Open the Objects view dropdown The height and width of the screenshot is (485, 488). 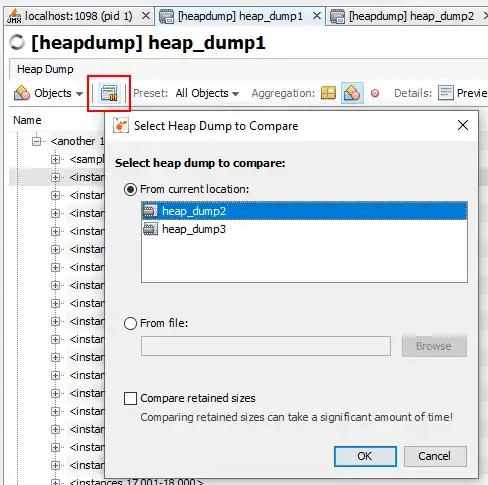48,93
